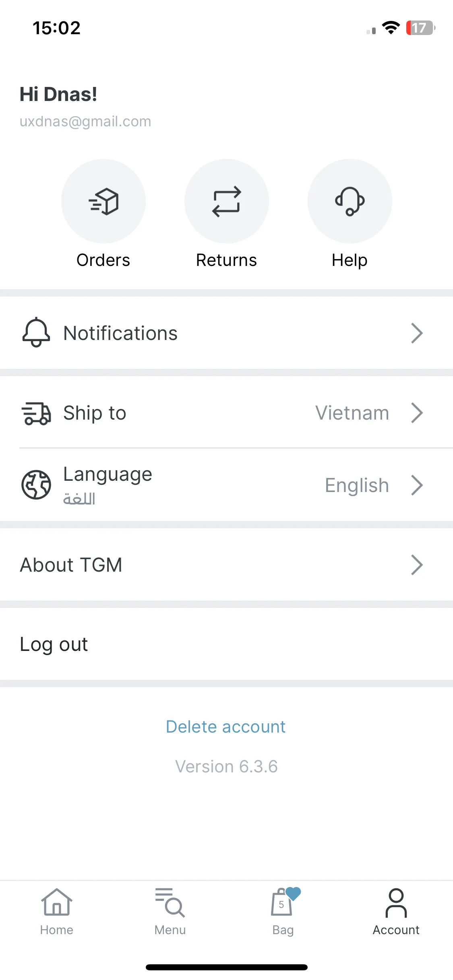Viewport: 453px width, 980px height.
Task: Open the Menu search tab
Action: [170, 912]
